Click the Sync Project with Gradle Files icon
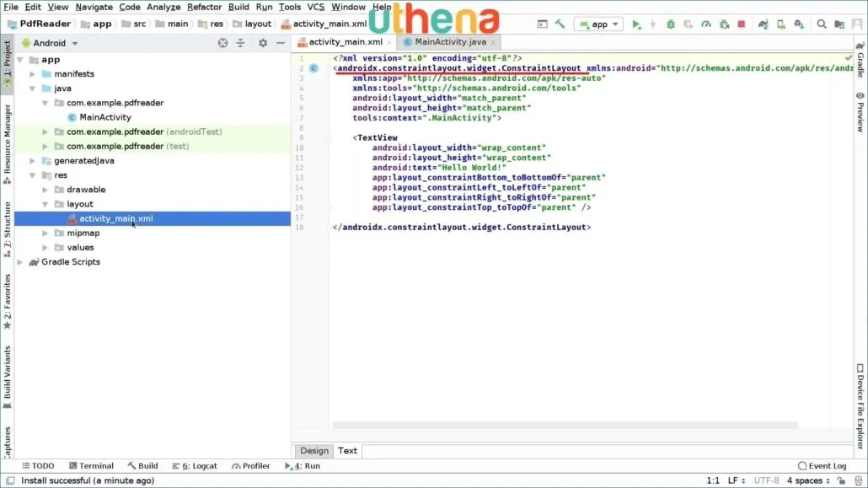Viewport: 868px width, 488px height. click(764, 24)
